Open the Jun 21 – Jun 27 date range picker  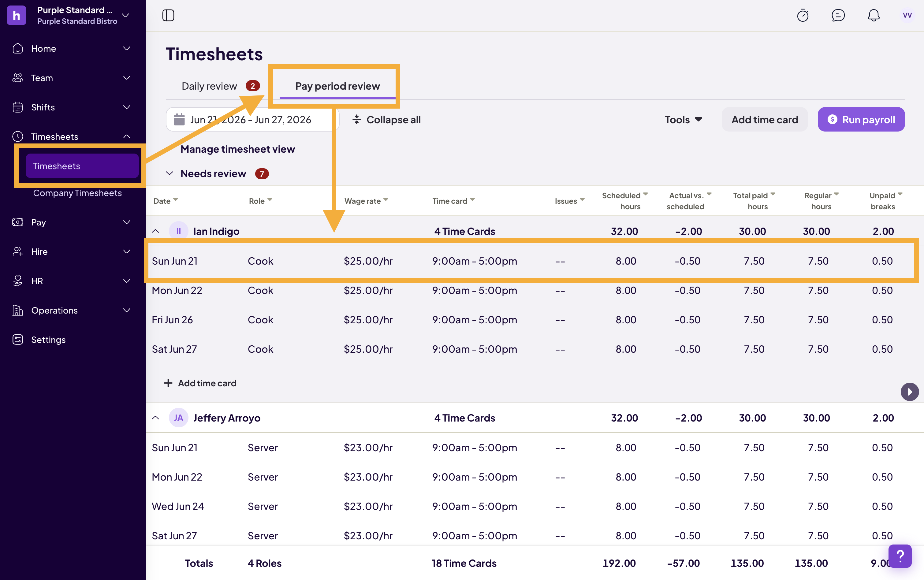(252, 120)
